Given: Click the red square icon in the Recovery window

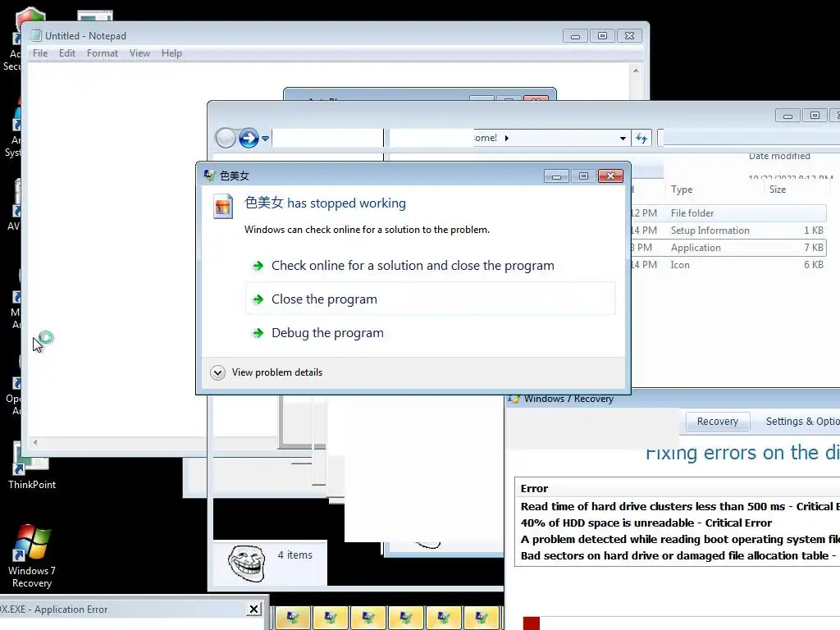Looking at the screenshot, I should click(x=532, y=623).
